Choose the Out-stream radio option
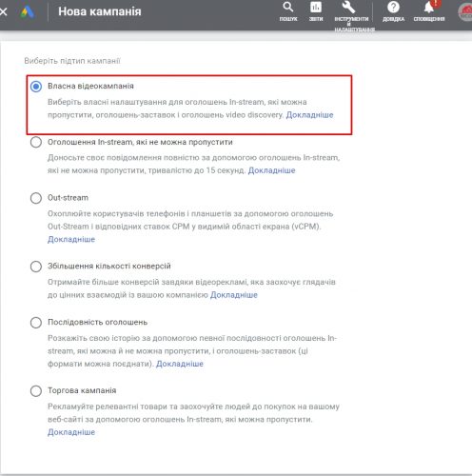This screenshot has height=476, width=472. click(x=36, y=198)
